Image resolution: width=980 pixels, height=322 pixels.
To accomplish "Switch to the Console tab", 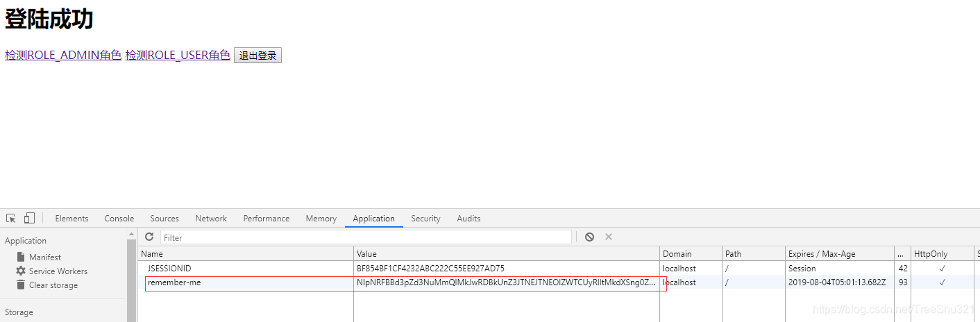I will pyautogui.click(x=119, y=219).
